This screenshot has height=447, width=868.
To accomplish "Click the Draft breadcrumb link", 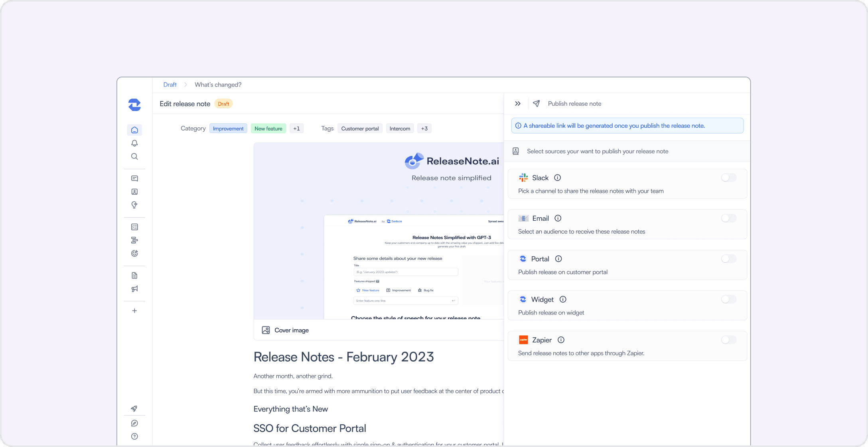I will [170, 85].
